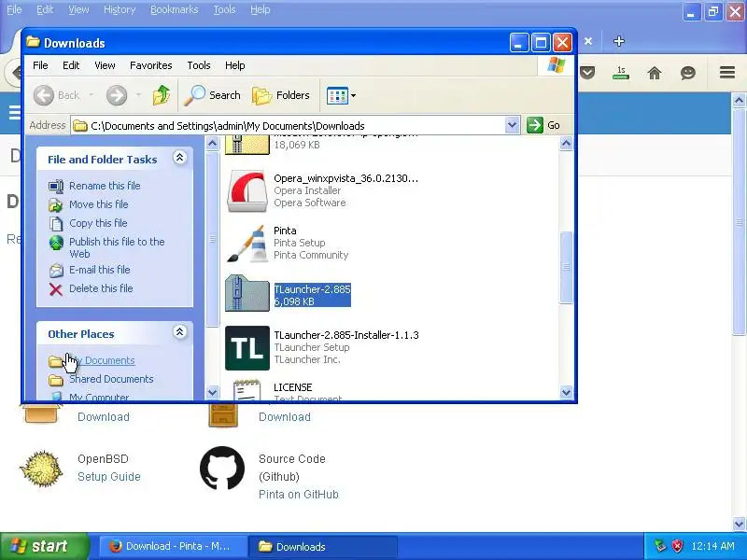Screen dimensions: 747x560
Task: Go up one folder level in Explorer
Action: click(162, 95)
